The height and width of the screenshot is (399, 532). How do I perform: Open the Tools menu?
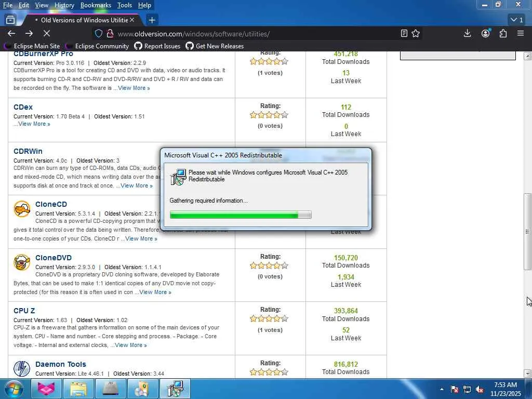tap(125, 5)
